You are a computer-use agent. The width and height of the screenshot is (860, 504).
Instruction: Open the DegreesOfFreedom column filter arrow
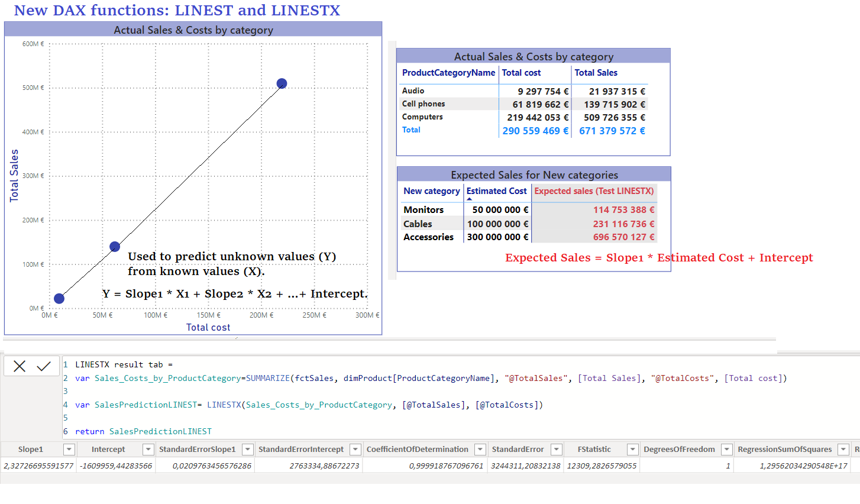(x=726, y=449)
